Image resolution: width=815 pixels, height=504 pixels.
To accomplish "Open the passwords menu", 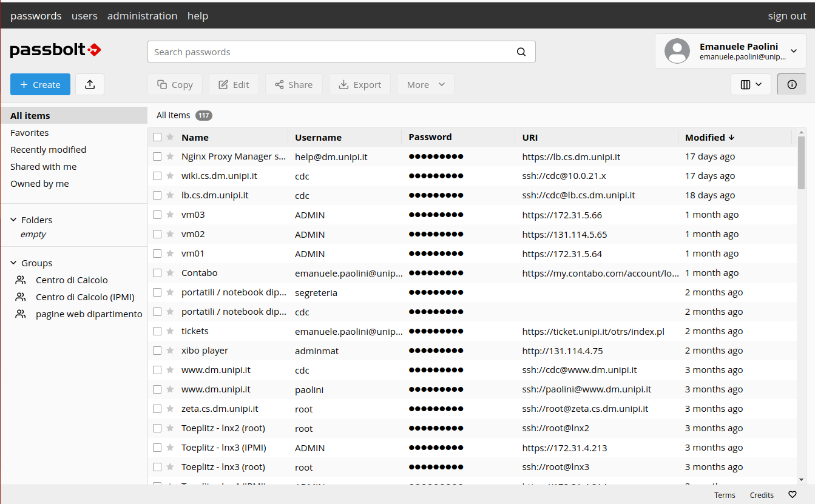I will (36, 16).
